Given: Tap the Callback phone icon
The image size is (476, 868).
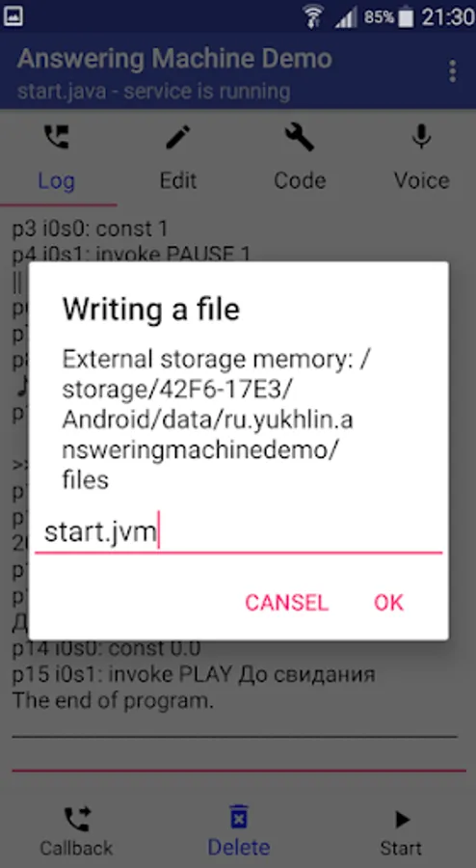Looking at the screenshot, I should 77,819.
